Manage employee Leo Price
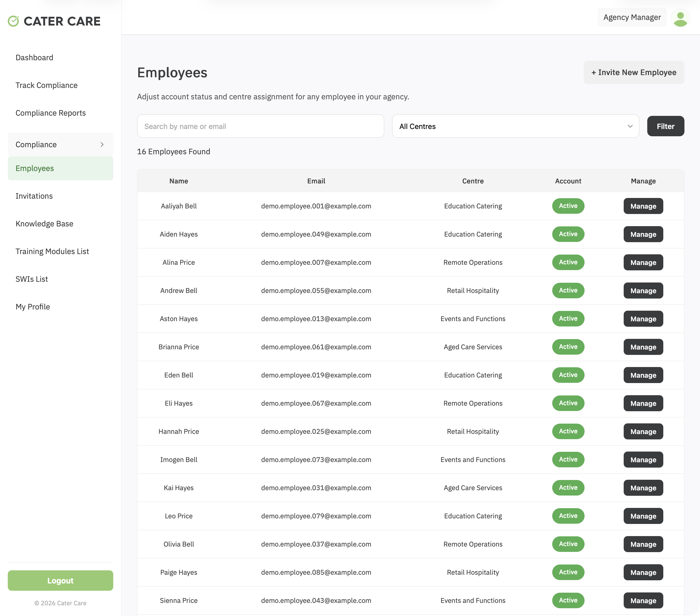Viewport: 700px width, 616px height. click(643, 516)
